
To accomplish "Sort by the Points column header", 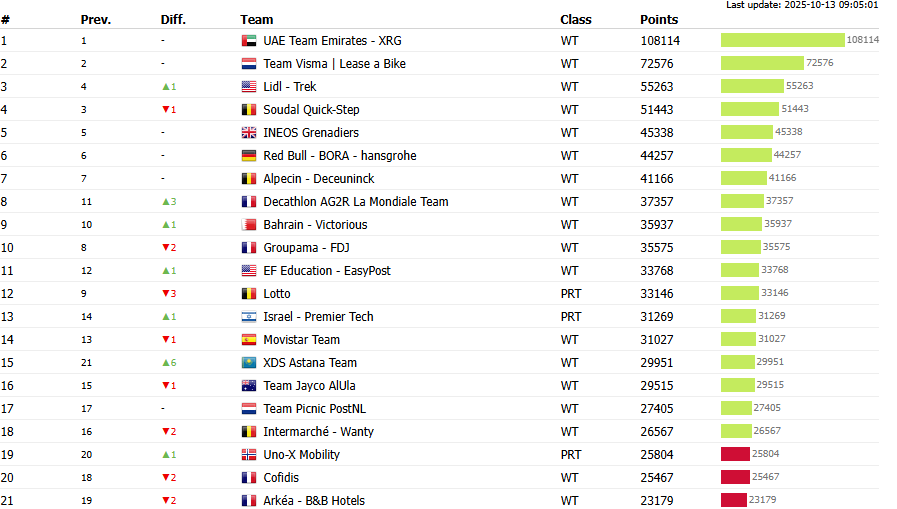I will 659,20.
